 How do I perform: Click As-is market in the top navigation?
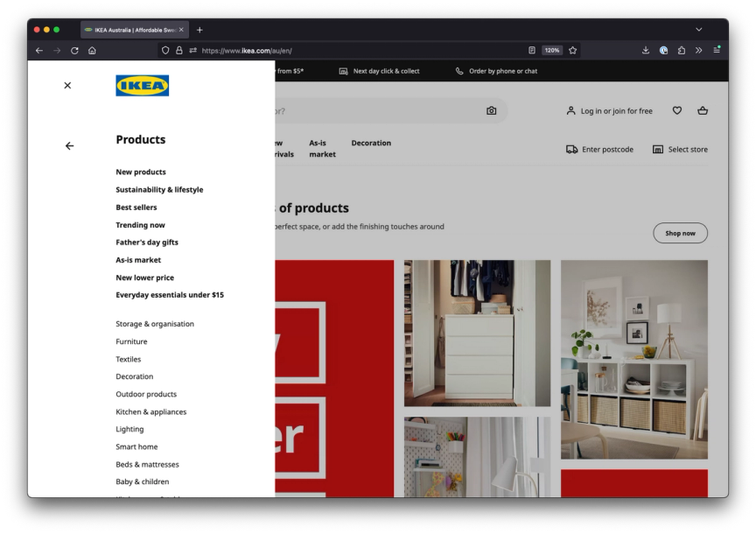pyautogui.click(x=322, y=149)
